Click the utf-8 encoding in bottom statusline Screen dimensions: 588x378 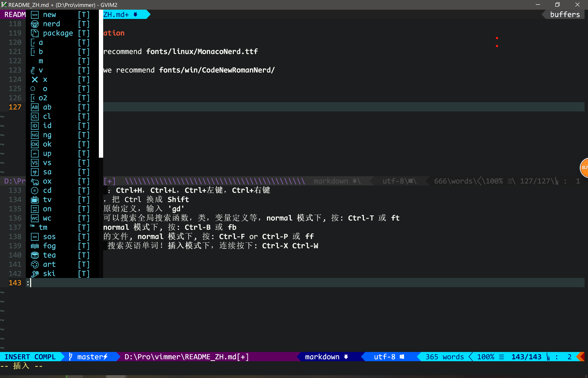tap(384, 357)
